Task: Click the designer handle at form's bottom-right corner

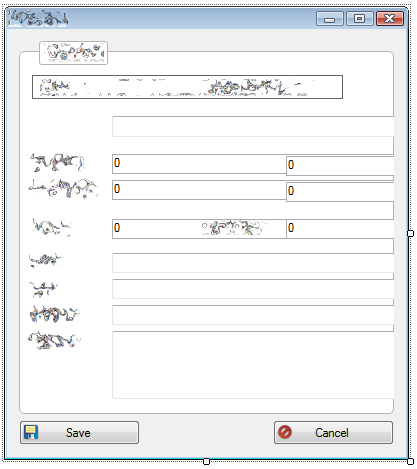Action: (411, 461)
